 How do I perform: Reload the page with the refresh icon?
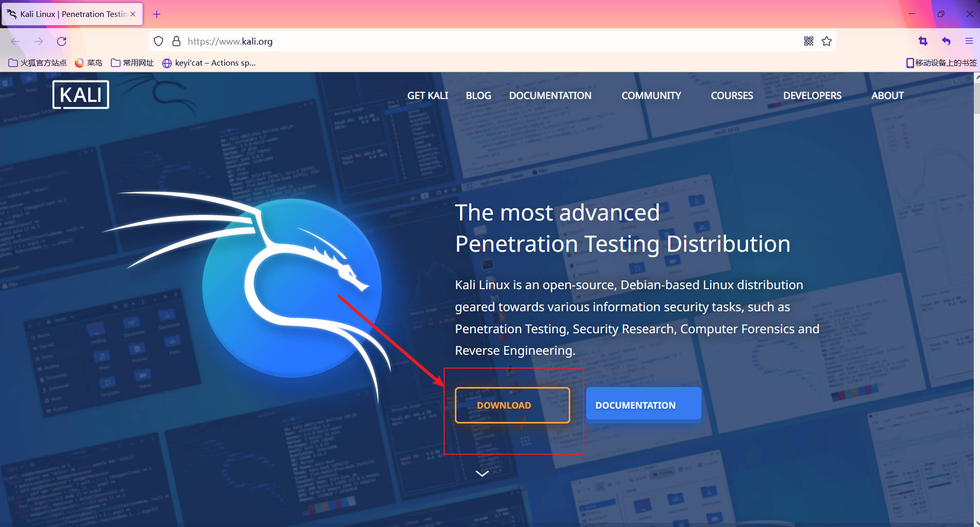tap(62, 42)
